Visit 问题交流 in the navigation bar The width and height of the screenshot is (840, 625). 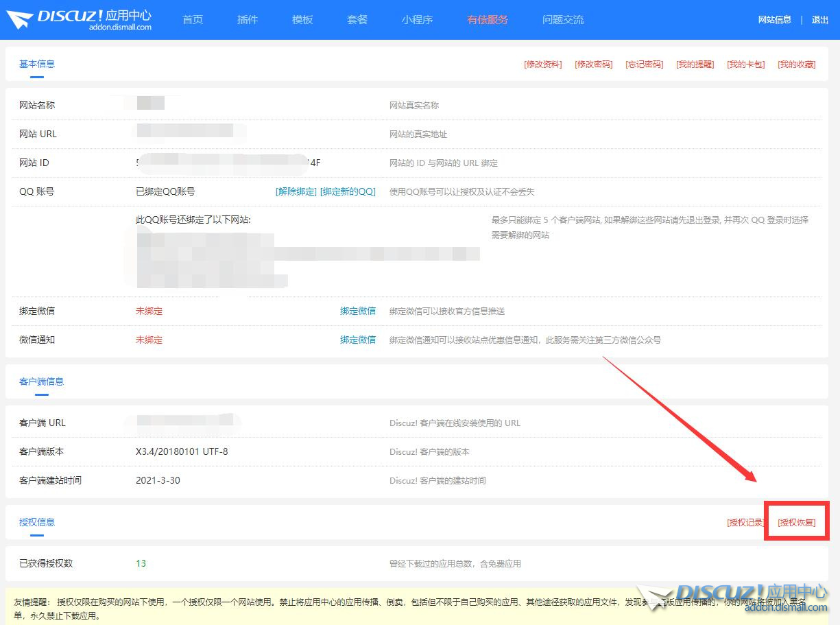563,20
